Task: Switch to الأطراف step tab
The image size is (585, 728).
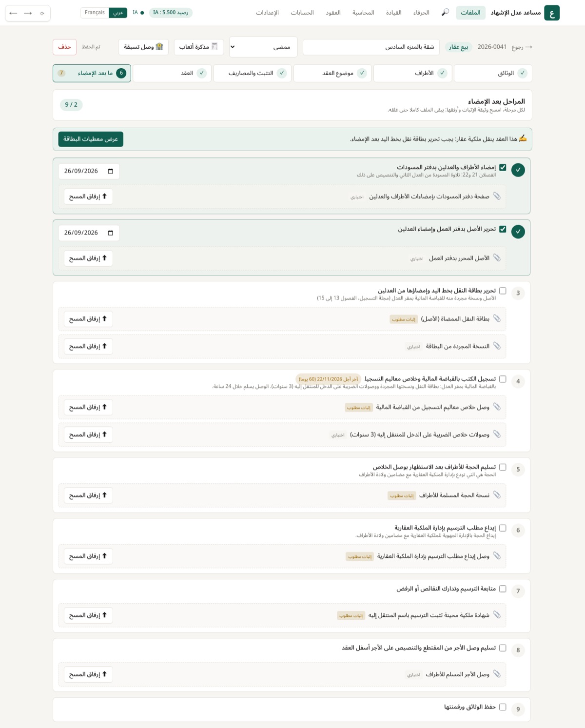Action: (412, 73)
